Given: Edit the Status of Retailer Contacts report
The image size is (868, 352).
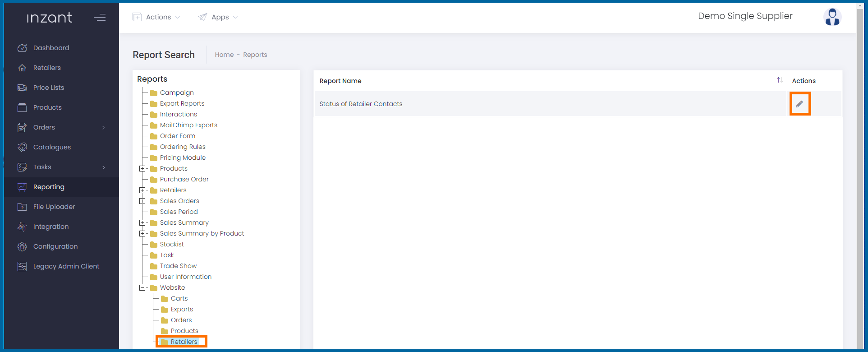Looking at the screenshot, I should pyautogui.click(x=799, y=104).
